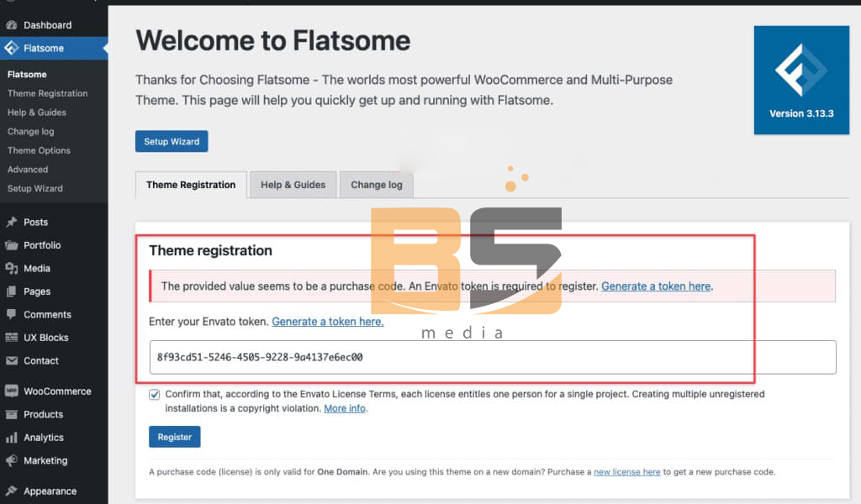Open Theme Registration in sidebar submenu
The image size is (861, 504).
47,93
